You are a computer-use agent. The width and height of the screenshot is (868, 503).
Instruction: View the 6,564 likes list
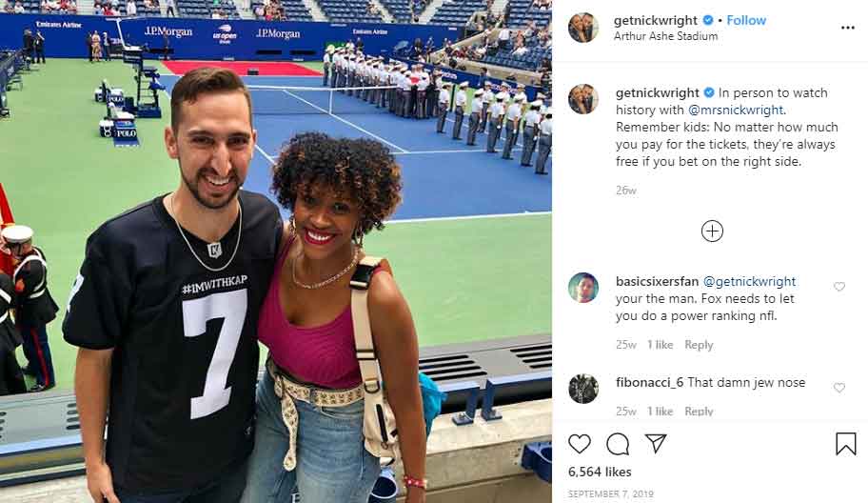pos(600,472)
